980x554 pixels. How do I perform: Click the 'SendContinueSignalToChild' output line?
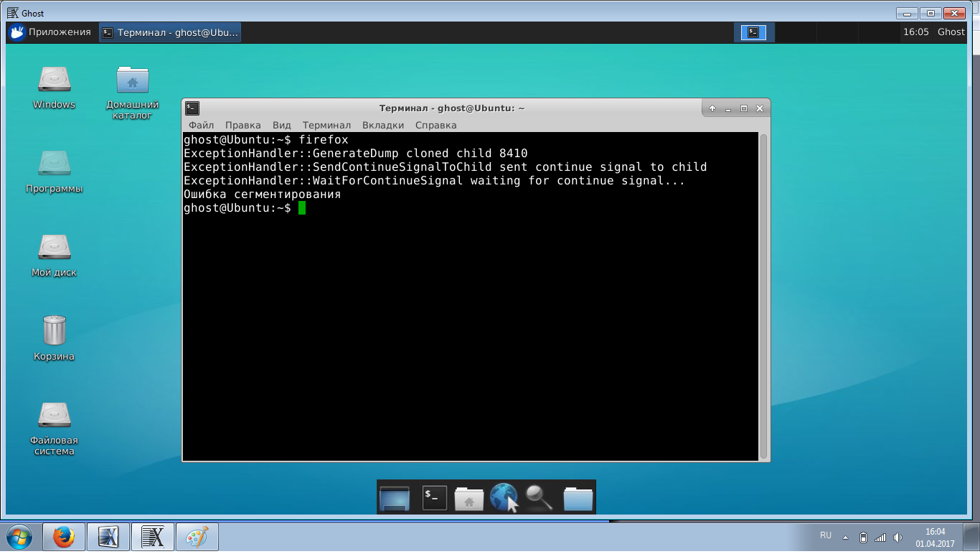pos(446,166)
